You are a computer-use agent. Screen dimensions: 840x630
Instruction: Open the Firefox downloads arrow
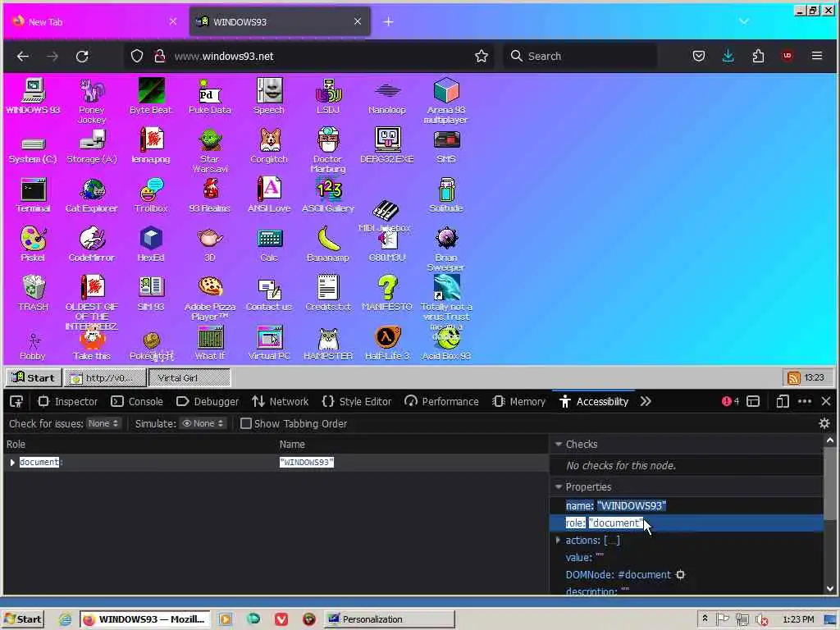point(728,56)
